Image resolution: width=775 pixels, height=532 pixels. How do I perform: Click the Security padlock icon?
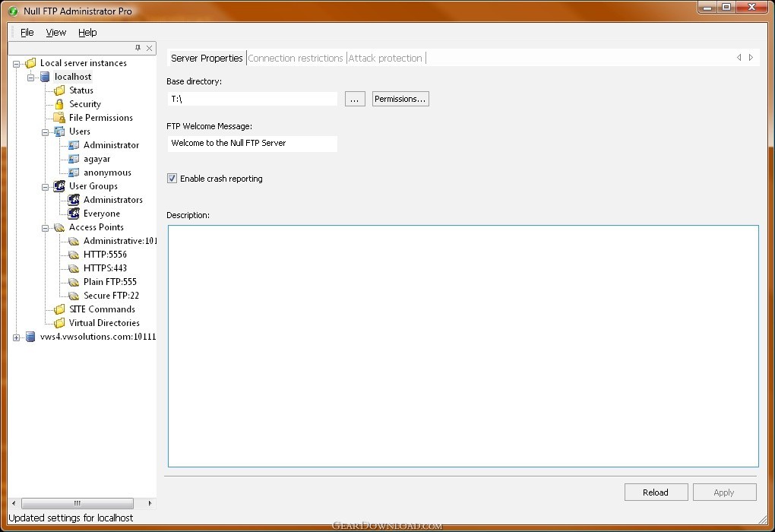coord(59,104)
